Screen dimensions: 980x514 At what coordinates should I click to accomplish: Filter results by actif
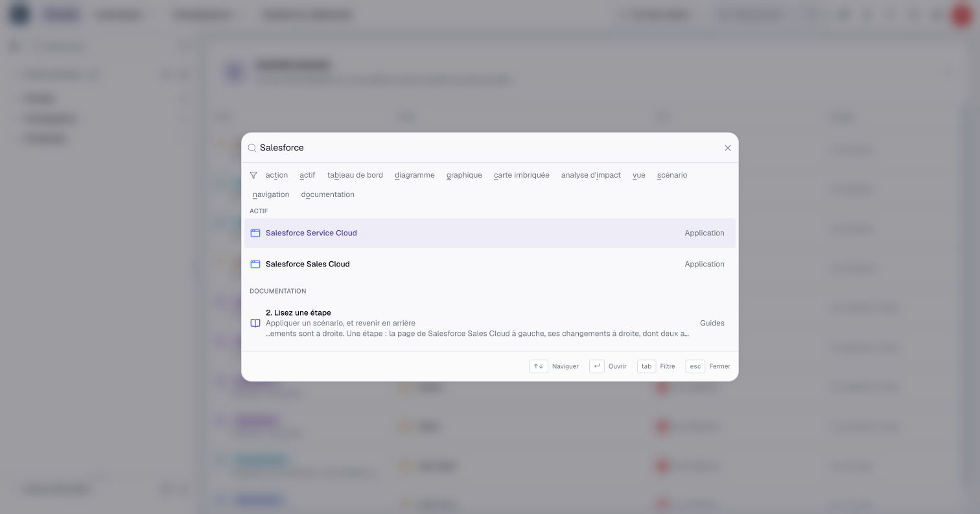click(x=307, y=175)
